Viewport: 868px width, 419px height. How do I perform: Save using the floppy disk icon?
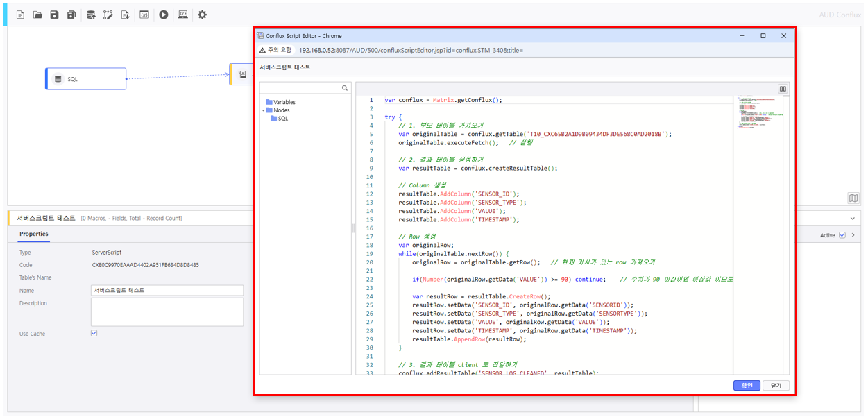[54, 15]
